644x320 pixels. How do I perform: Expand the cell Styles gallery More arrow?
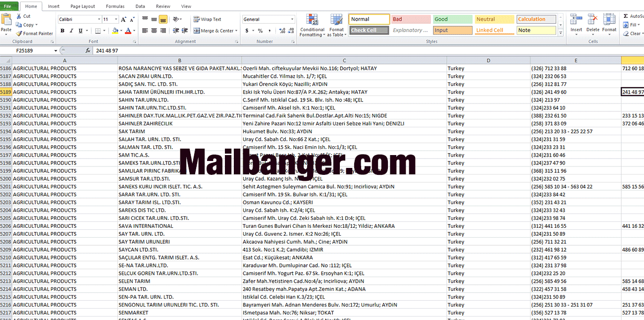click(561, 33)
